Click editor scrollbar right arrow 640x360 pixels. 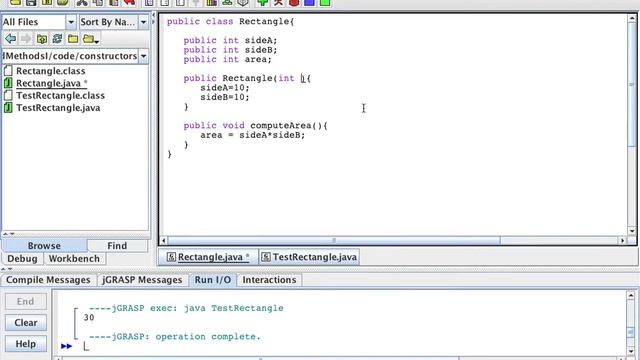click(622, 240)
